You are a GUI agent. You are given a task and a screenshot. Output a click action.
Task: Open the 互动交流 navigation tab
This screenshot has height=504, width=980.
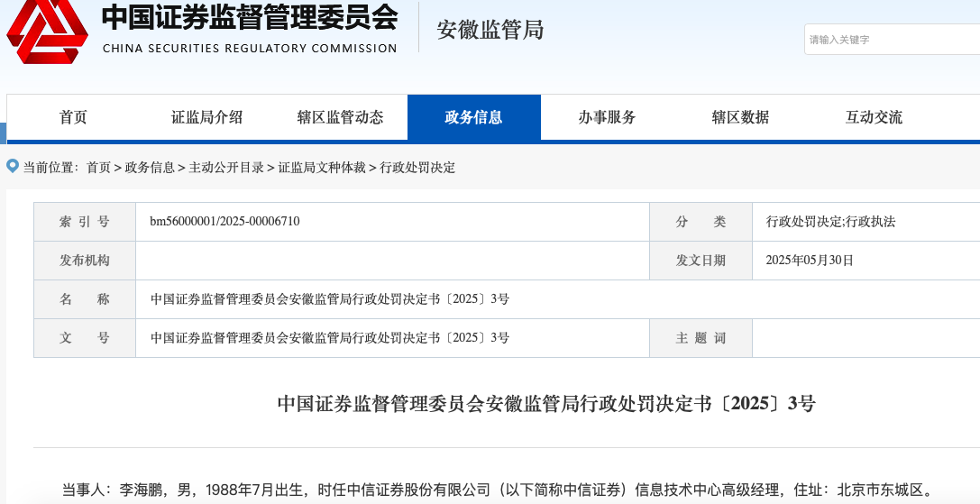874,117
